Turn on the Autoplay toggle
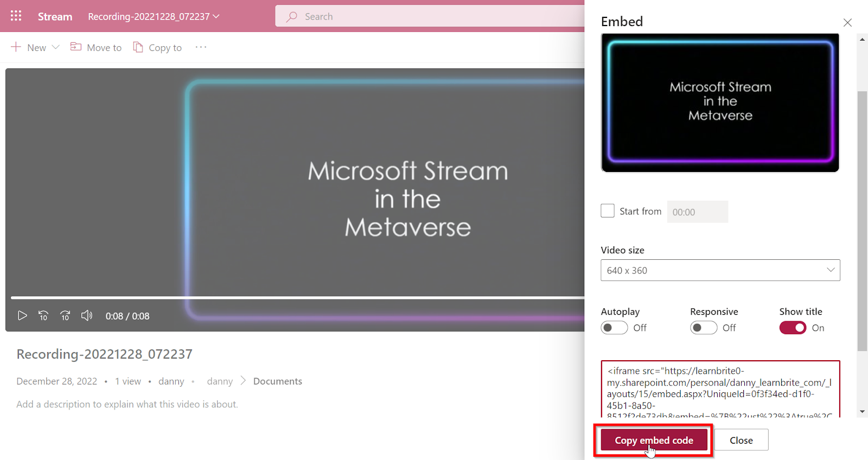868x460 pixels. (614, 328)
